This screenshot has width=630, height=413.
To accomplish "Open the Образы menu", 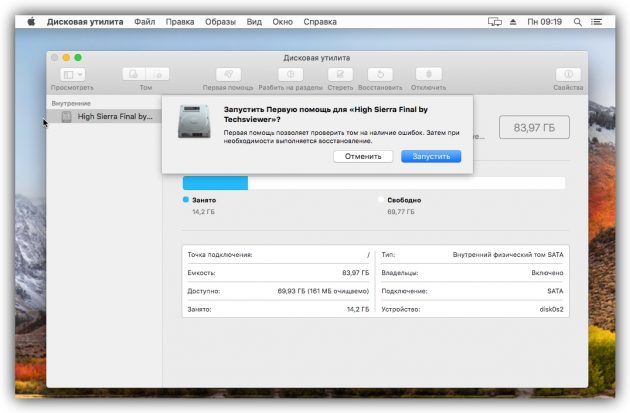I will [220, 21].
